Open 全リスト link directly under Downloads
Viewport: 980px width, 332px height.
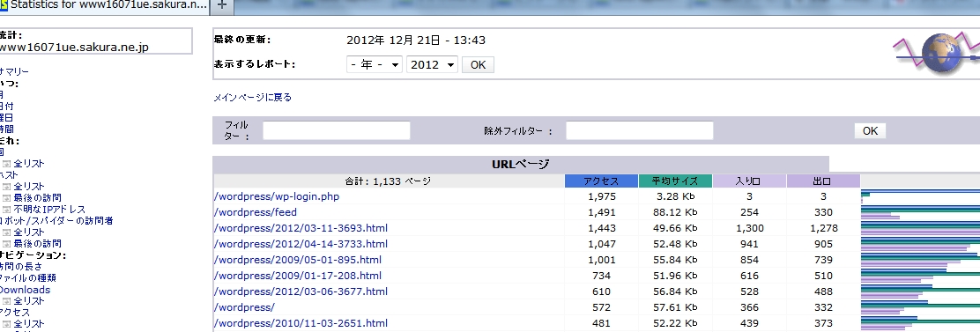coord(29,301)
